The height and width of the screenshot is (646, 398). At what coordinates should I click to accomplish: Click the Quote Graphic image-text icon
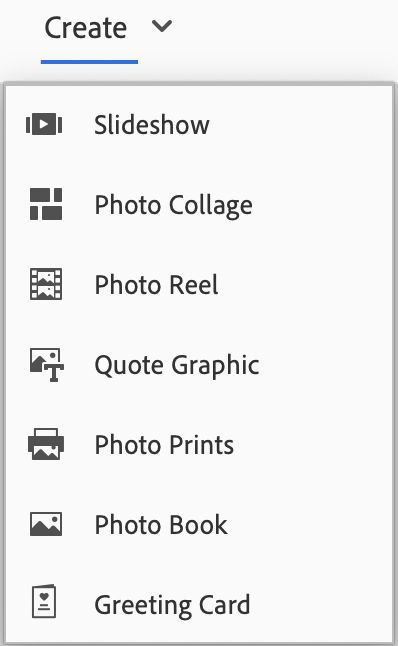pyautogui.click(x=47, y=365)
